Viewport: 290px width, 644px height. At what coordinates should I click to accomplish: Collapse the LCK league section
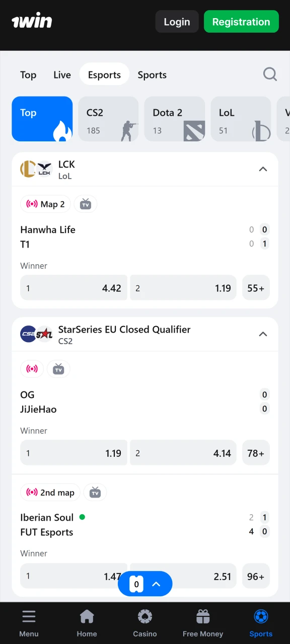[x=263, y=169]
